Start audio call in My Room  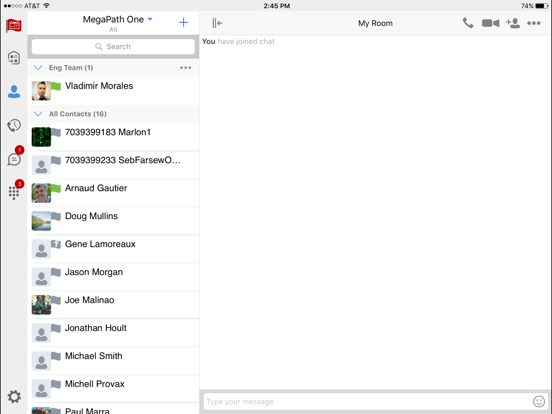(468, 23)
